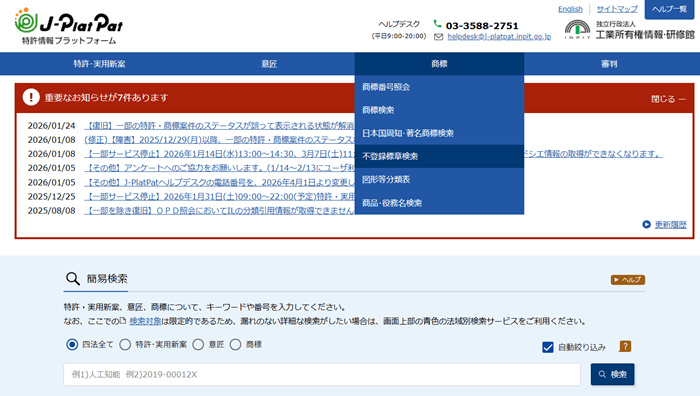Screen dimensions: 700x396
Task: Collapse the notices with 閉じる
Action: [x=668, y=99]
